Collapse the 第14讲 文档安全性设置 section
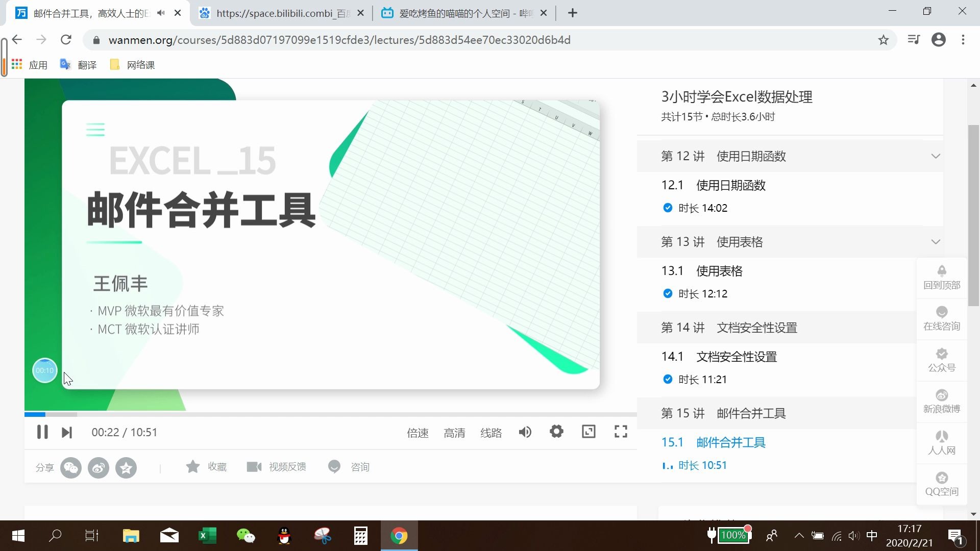 pyautogui.click(x=936, y=327)
